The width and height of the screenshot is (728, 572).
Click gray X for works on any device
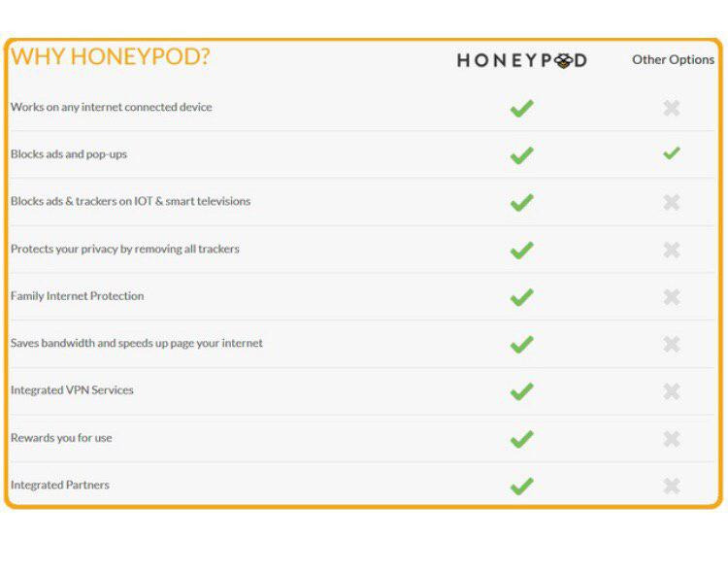pos(672,108)
